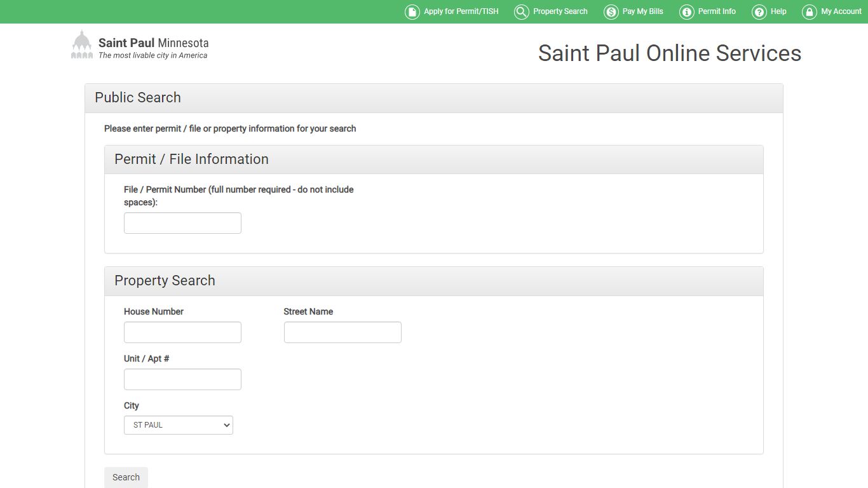
Task: Open the My Account menu link
Action: [841, 11]
